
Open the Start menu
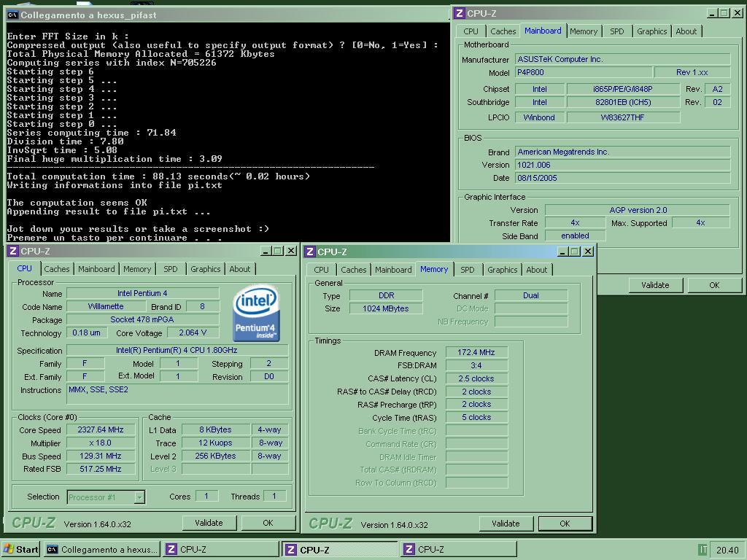pyautogui.click(x=20, y=550)
